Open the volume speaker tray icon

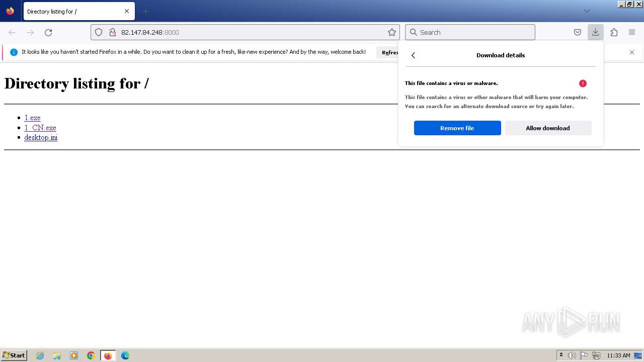[x=572, y=355]
